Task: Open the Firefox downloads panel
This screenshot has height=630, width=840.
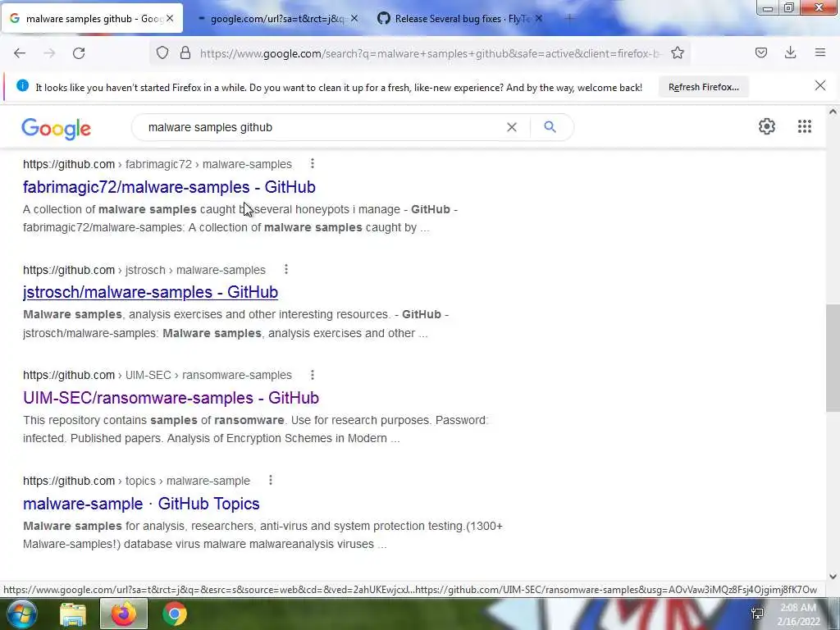Action: click(x=790, y=52)
